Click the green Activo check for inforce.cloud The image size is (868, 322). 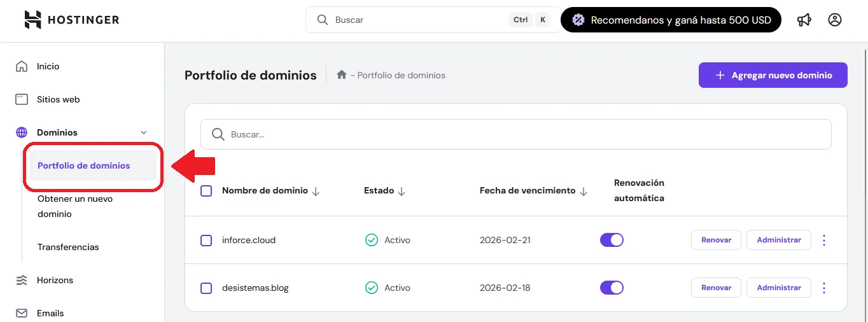pos(372,240)
